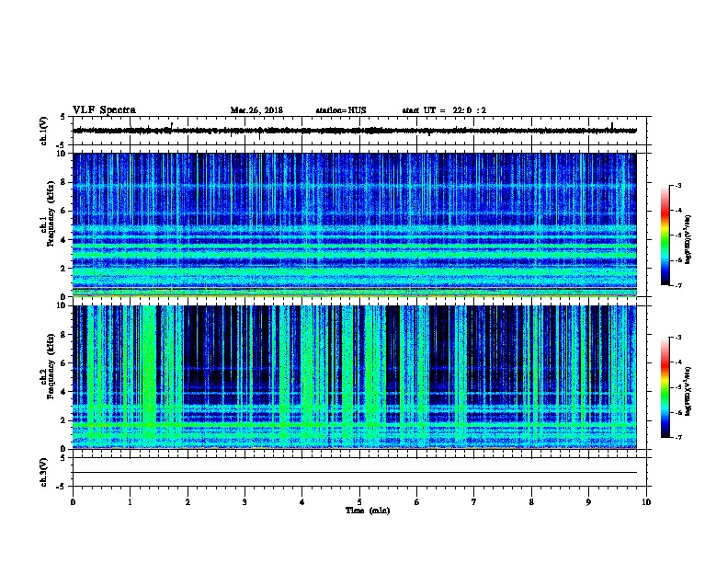Click the -3 tick on ch.1 color bar
The height and width of the screenshot is (563, 728).
click(x=678, y=185)
